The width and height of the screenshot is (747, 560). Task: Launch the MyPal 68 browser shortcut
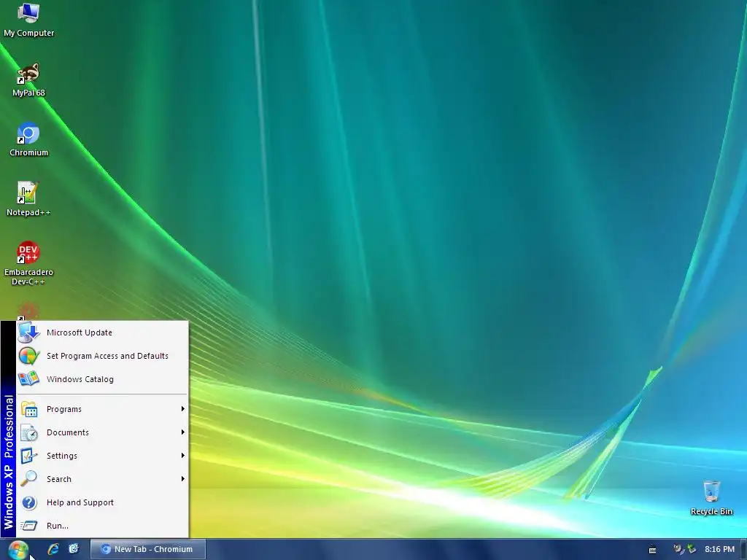tap(28, 80)
